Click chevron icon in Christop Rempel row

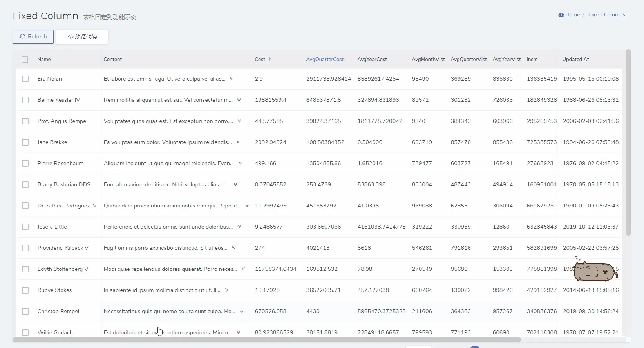[241, 311]
